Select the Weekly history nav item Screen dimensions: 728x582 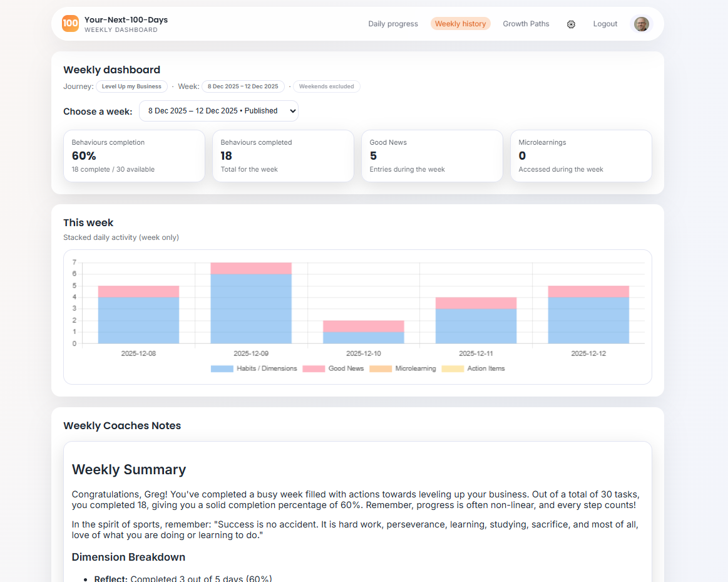461,23
